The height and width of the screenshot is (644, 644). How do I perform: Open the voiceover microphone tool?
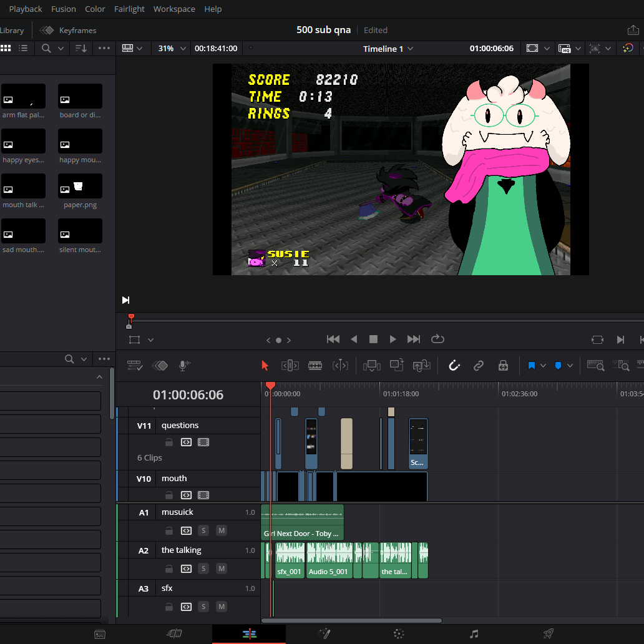tap(185, 366)
